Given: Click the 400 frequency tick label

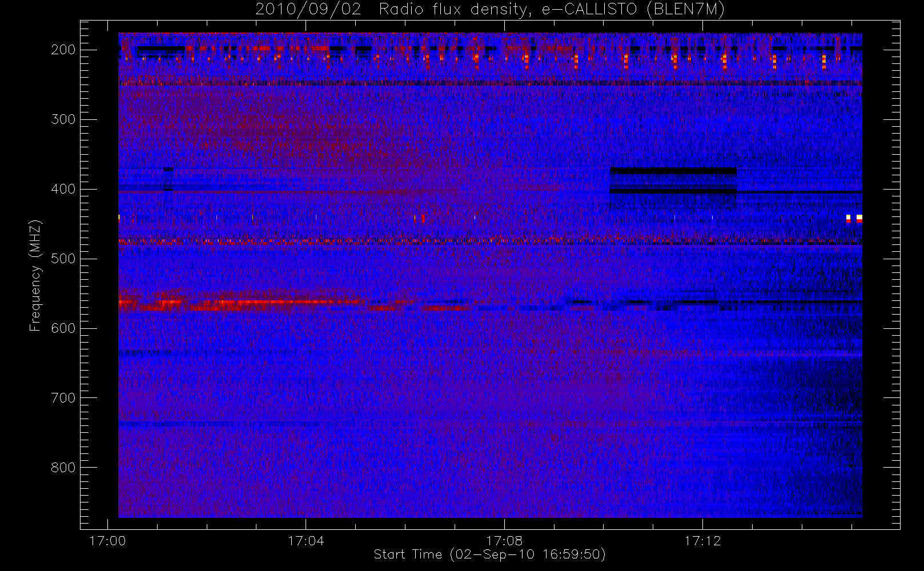Looking at the screenshot, I should click(63, 189).
